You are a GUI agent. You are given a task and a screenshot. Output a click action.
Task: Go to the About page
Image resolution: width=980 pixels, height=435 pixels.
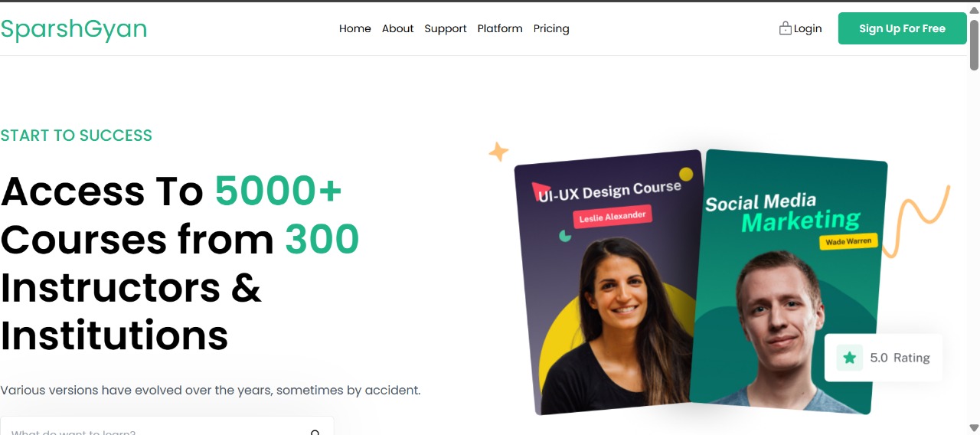[397, 28]
